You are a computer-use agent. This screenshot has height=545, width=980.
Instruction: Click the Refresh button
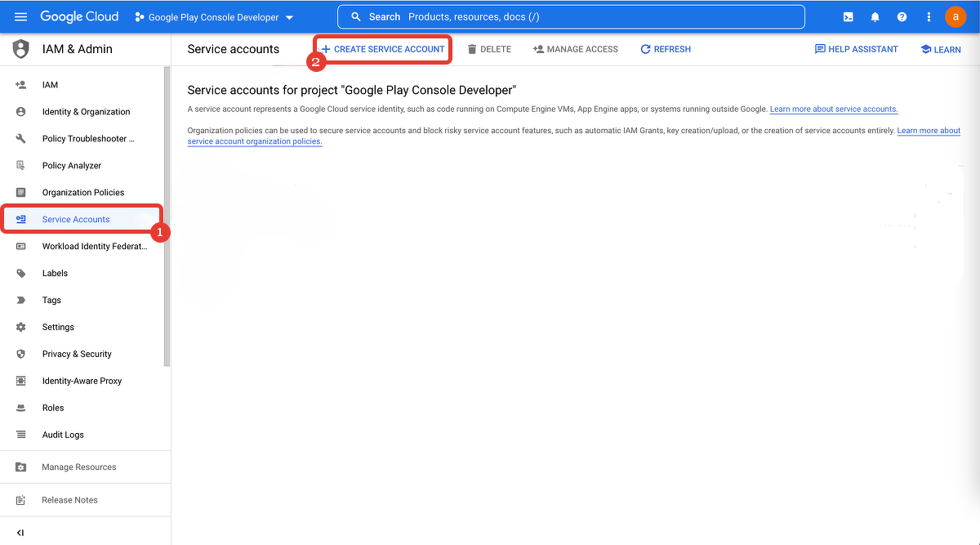click(x=666, y=49)
